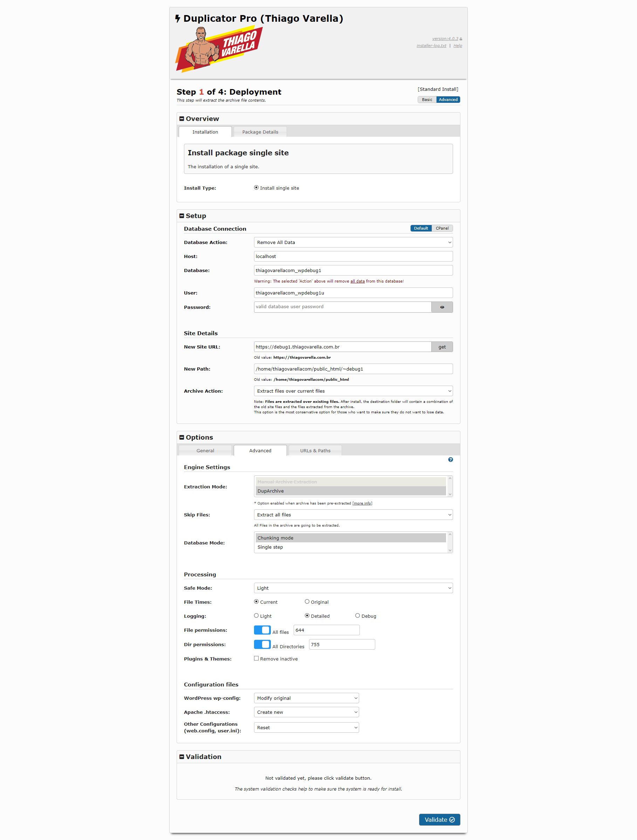Select the CPanel database connection mode
The height and width of the screenshot is (840, 637).
point(442,229)
